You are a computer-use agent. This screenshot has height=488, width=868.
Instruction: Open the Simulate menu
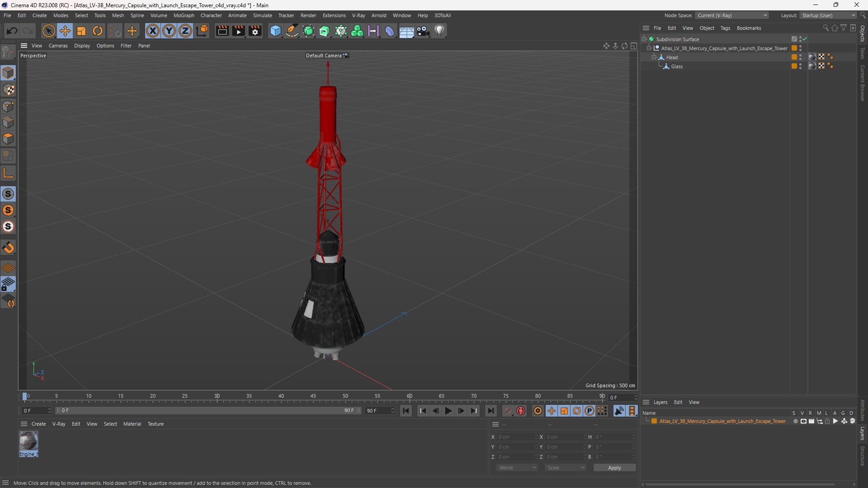262,15
